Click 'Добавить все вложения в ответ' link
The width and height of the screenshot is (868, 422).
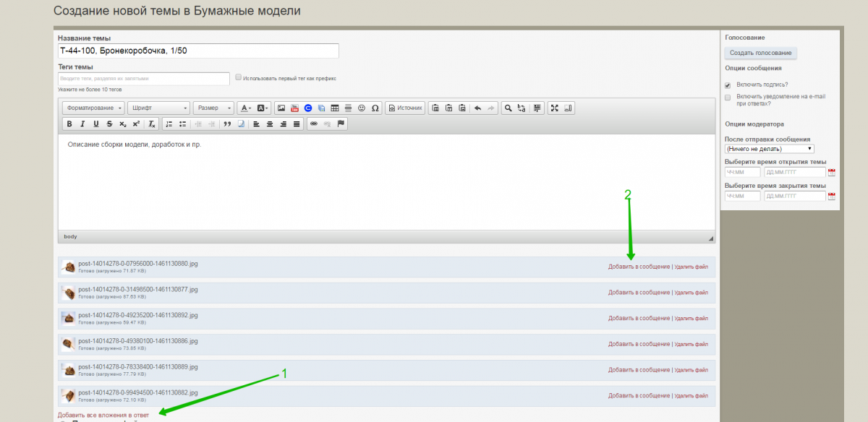pyautogui.click(x=103, y=415)
